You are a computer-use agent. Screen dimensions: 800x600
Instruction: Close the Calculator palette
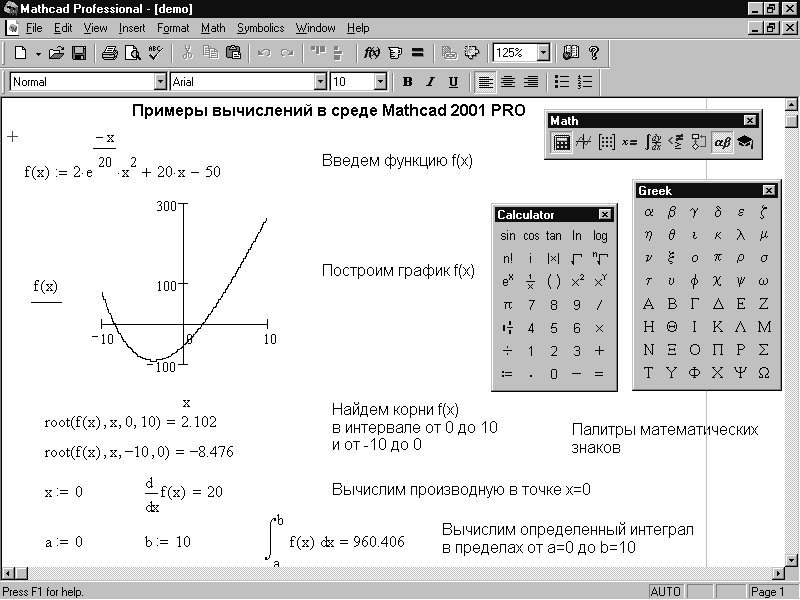point(604,215)
